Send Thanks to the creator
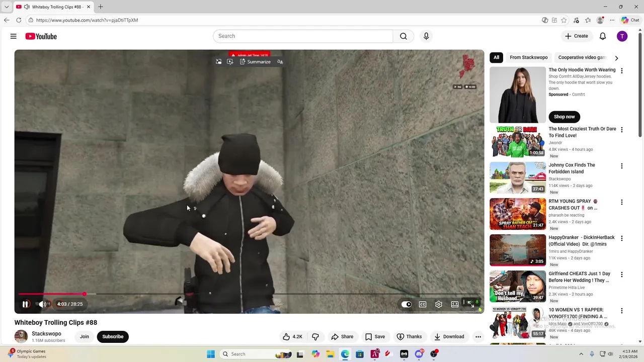The image size is (644, 362). coord(409,337)
